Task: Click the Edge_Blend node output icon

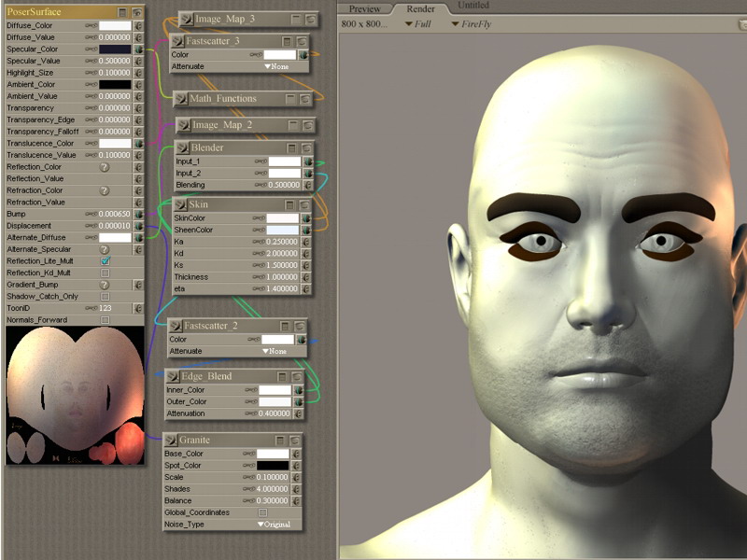Action: pyautogui.click(x=173, y=376)
